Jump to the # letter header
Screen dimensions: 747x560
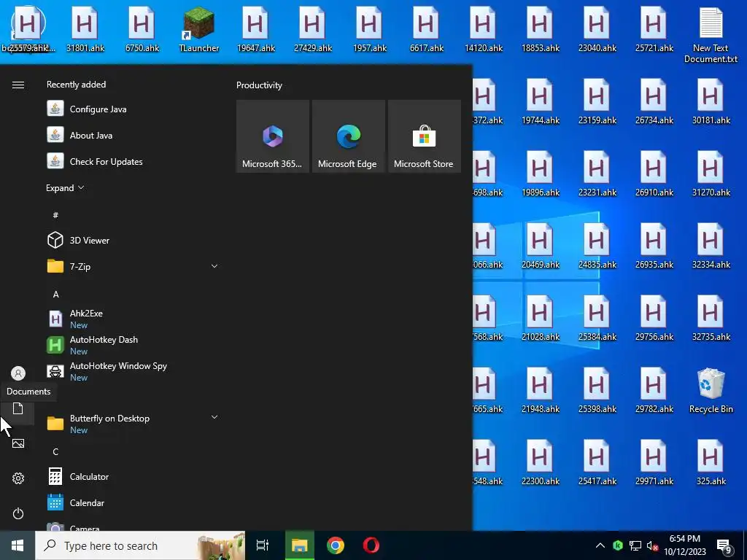pyautogui.click(x=55, y=215)
